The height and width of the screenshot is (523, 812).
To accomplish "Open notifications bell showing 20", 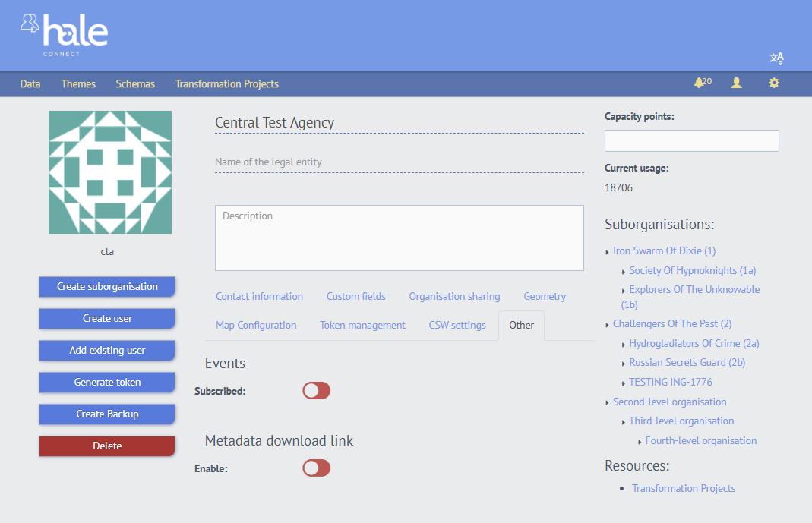I will (x=702, y=83).
